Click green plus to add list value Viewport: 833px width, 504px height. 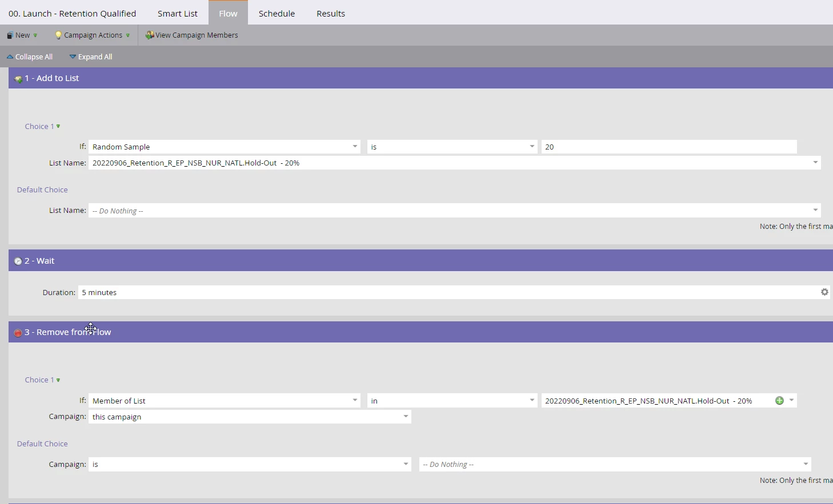779,401
